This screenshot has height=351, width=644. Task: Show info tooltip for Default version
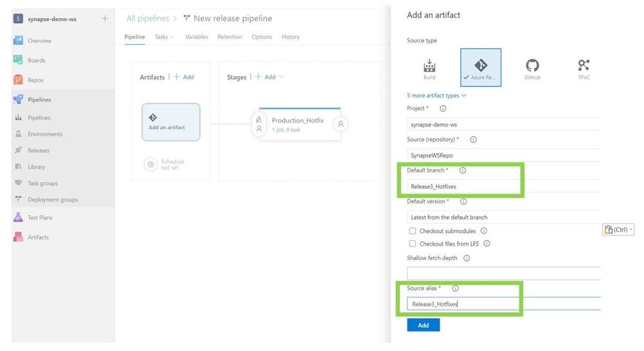pyautogui.click(x=463, y=201)
